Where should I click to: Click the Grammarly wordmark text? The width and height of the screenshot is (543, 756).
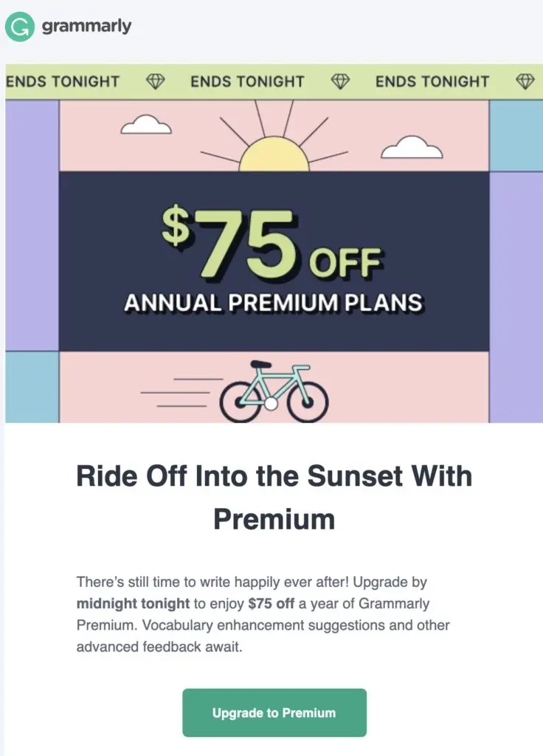tap(86, 27)
